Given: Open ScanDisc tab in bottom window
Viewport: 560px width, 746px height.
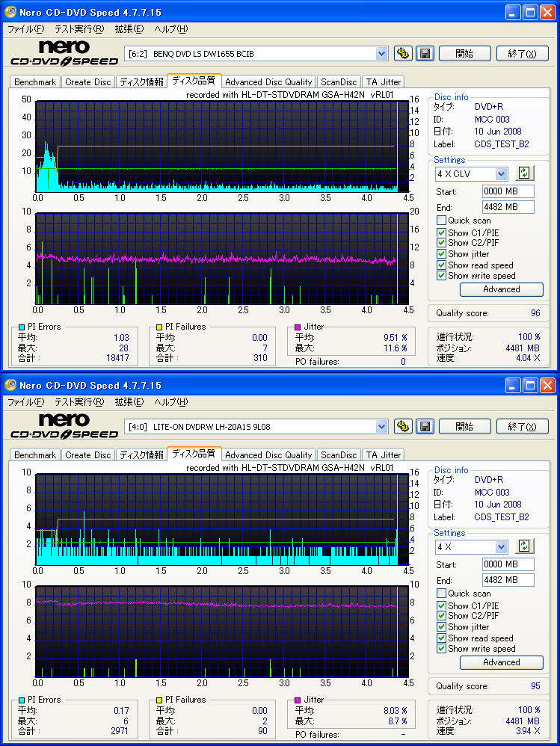Looking at the screenshot, I should tap(339, 454).
